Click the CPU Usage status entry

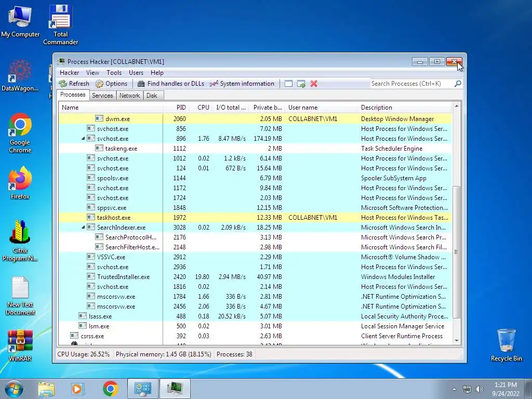point(84,354)
